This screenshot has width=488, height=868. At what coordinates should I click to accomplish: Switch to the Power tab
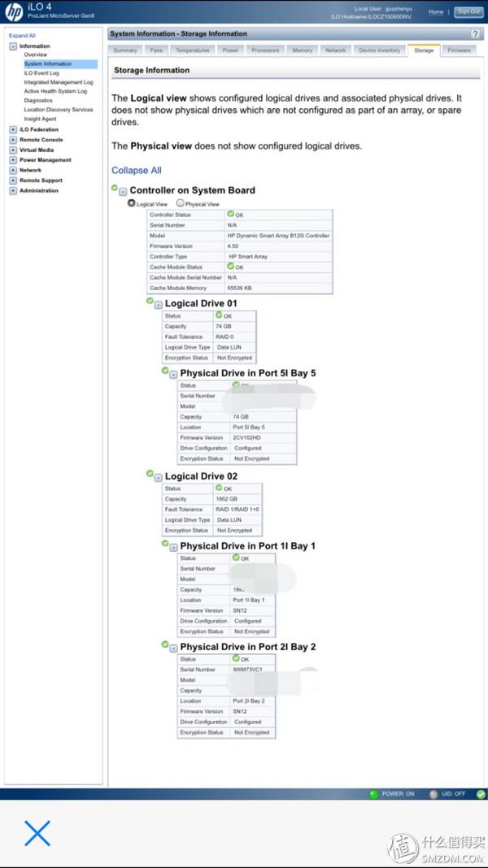coord(230,50)
